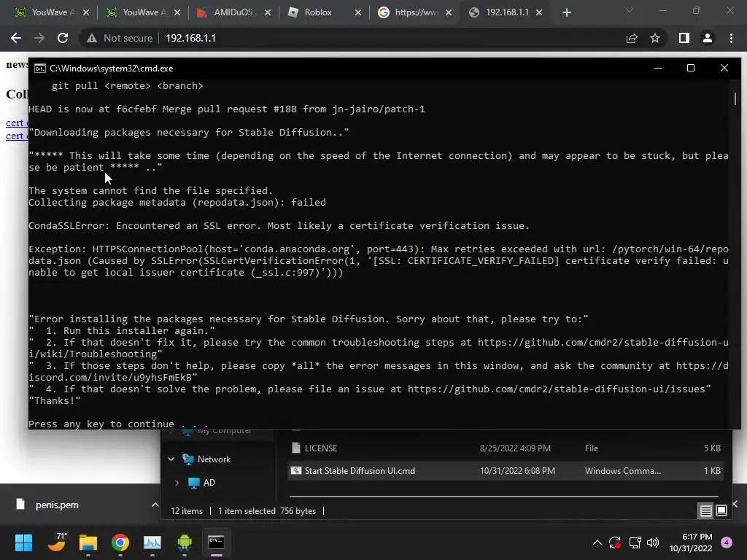Close the first YouWave tab
This screenshot has width=747, height=560.
[x=86, y=13]
